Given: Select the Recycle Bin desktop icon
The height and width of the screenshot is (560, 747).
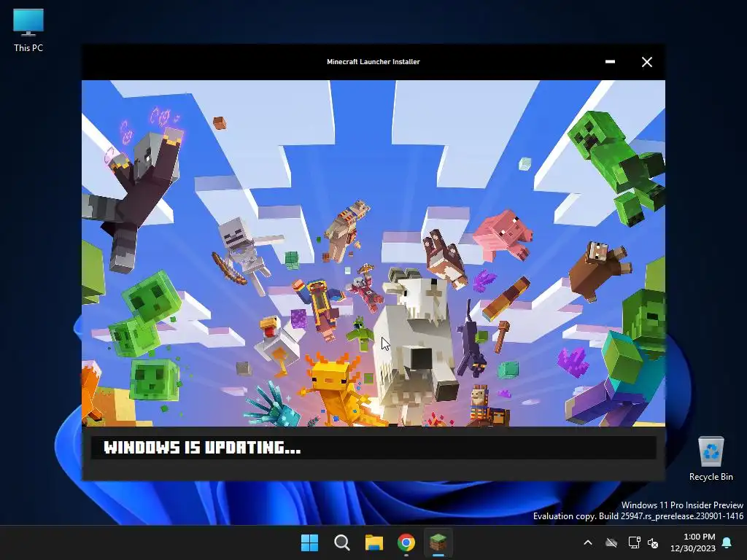Looking at the screenshot, I should [711, 459].
